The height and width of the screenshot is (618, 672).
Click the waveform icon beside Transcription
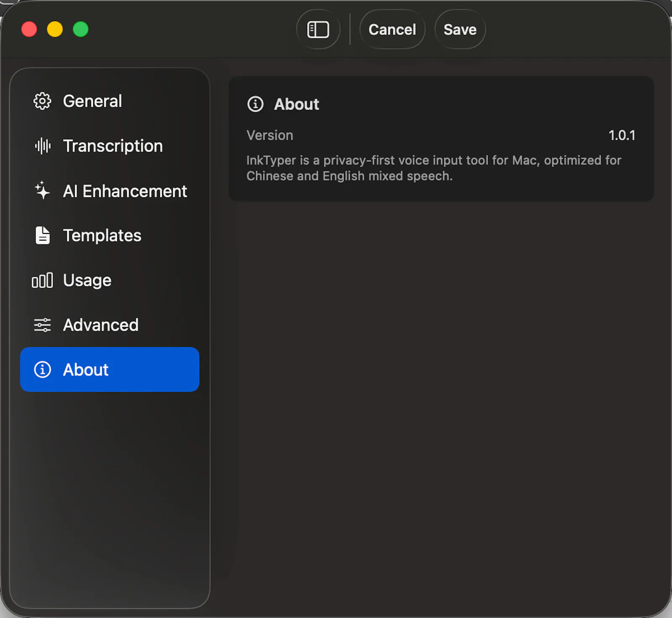click(x=42, y=146)
